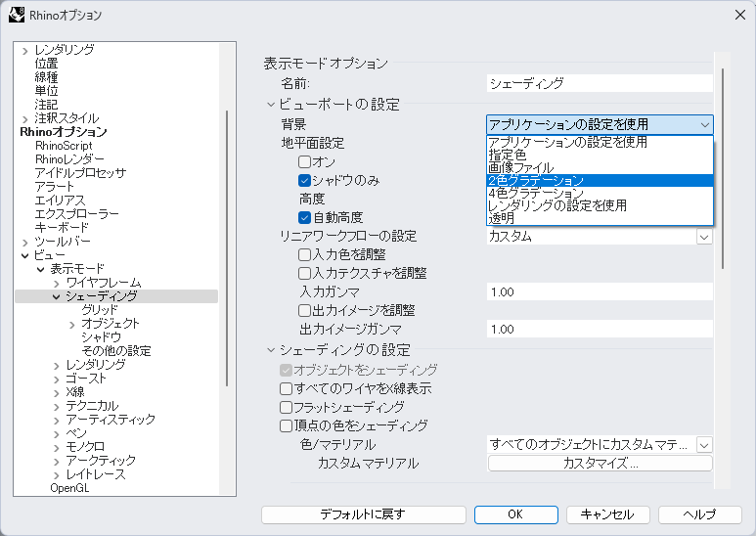Screen dimensions: 756x536
Task: Select 2色グラデーション from background list
Action: point(600,180)
